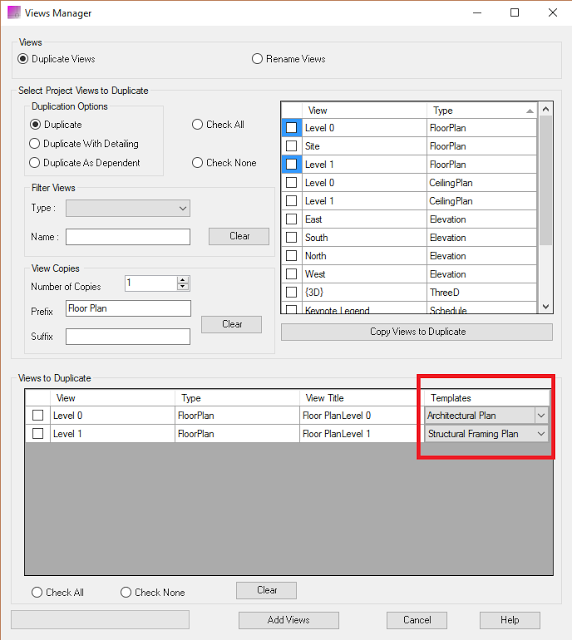
Task: Click scroll-up arrow of views list
Action: pyautogui.click(x=546, y=109)
